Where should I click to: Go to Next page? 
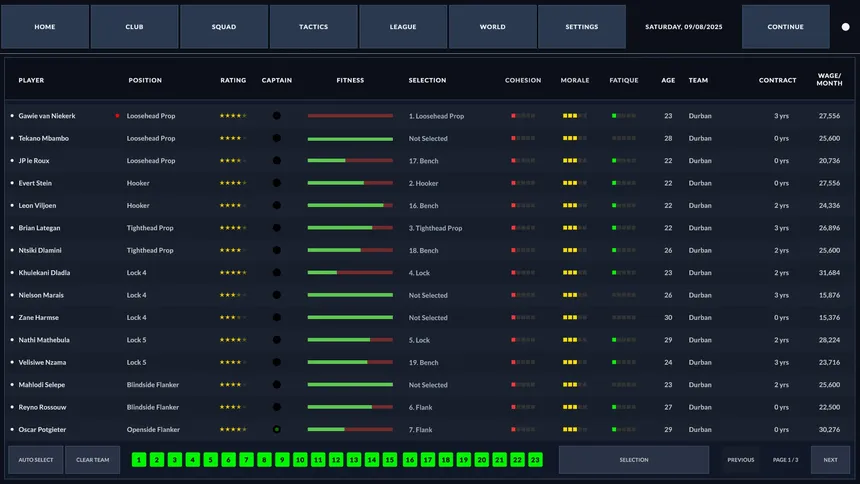coord(830,460)
